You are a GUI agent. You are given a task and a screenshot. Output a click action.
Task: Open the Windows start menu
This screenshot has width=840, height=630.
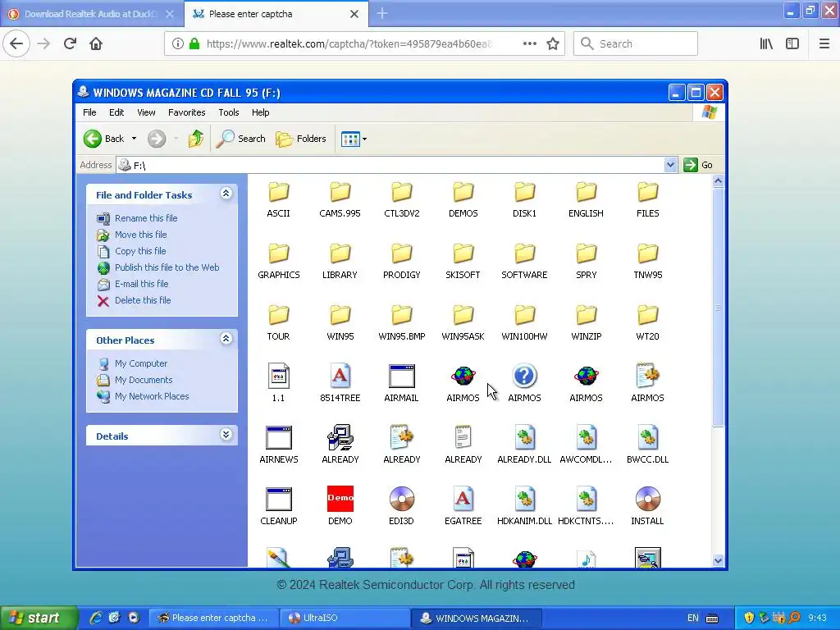[x=39, y=618]
